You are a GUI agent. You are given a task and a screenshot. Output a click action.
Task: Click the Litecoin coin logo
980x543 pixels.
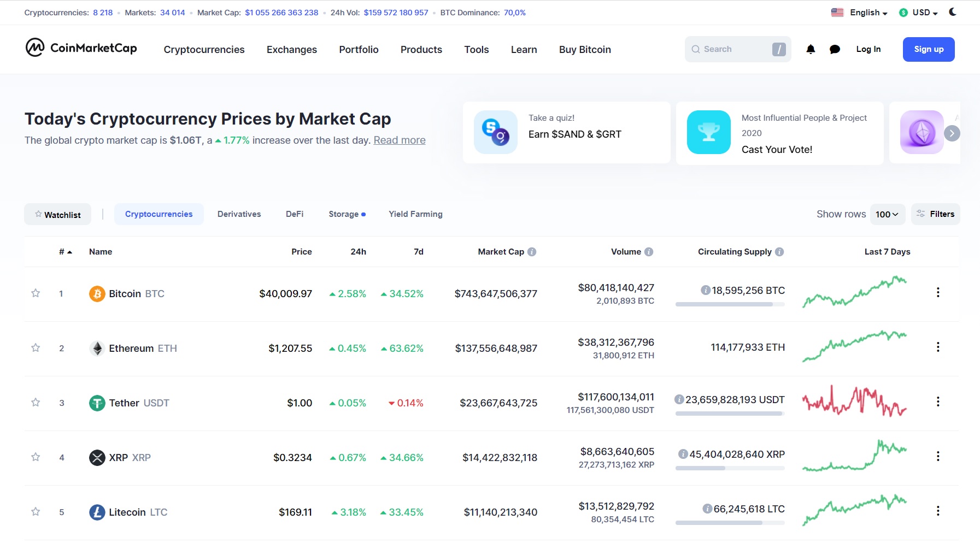[97, 512]
